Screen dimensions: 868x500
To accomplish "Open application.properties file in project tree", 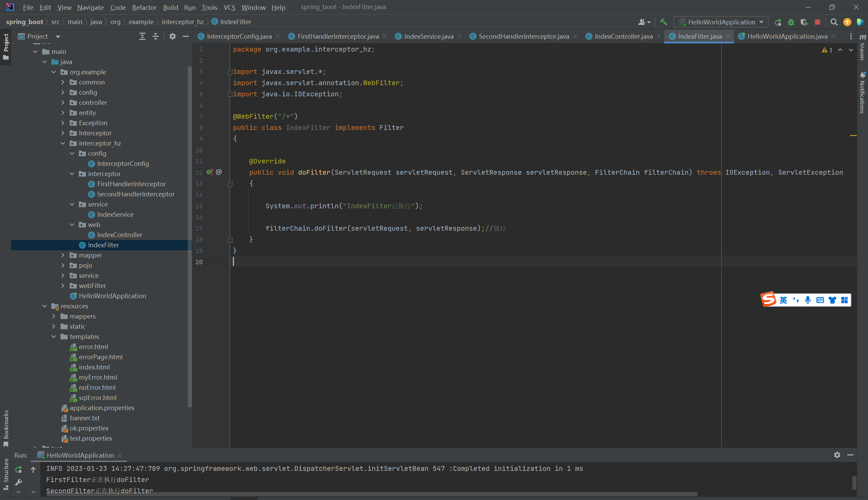I will coord(102,408).
